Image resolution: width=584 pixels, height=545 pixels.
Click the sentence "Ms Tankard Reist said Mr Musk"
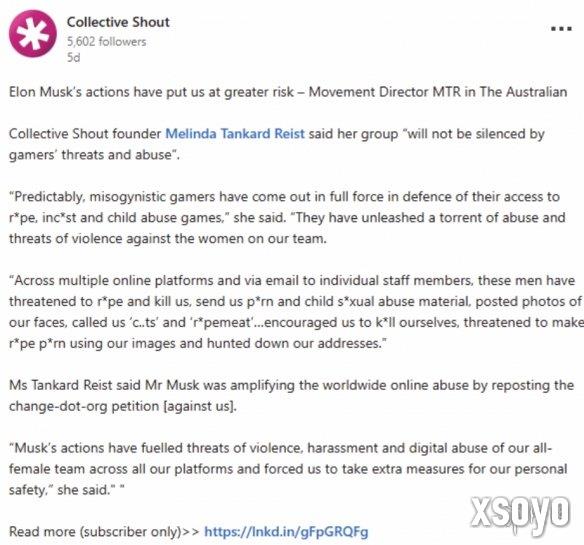coord(291,395)
